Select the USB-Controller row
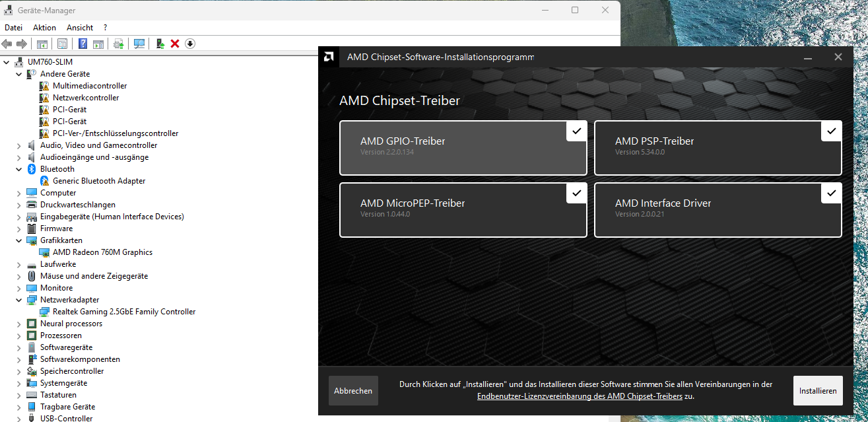The width and height of the screenshot is (868, 422). 66,418
